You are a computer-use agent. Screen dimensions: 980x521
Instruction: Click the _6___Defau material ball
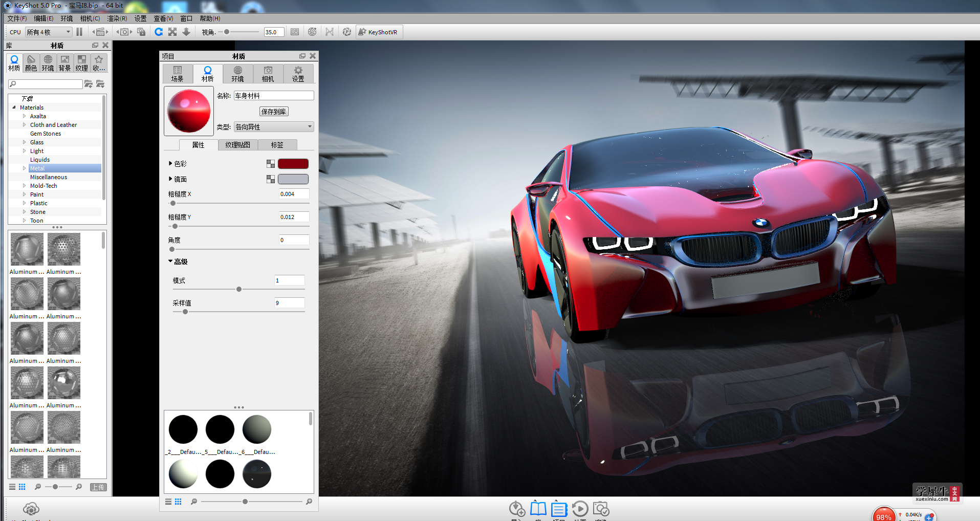point(257,429)
